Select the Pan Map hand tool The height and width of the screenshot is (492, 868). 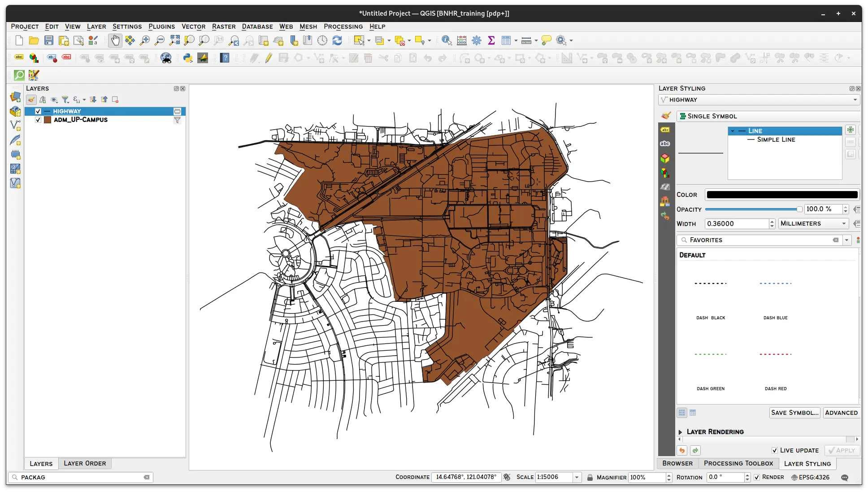click(115, 41)
